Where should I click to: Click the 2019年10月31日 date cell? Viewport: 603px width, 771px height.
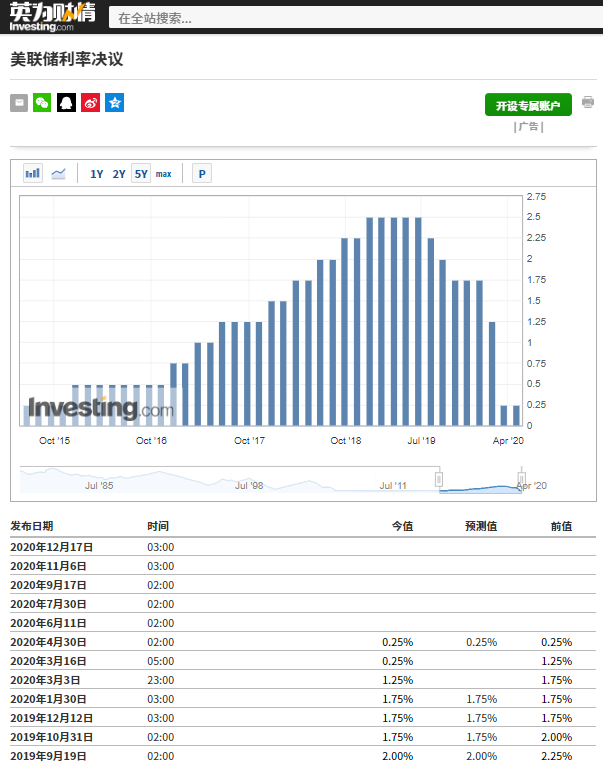(52, 737)
